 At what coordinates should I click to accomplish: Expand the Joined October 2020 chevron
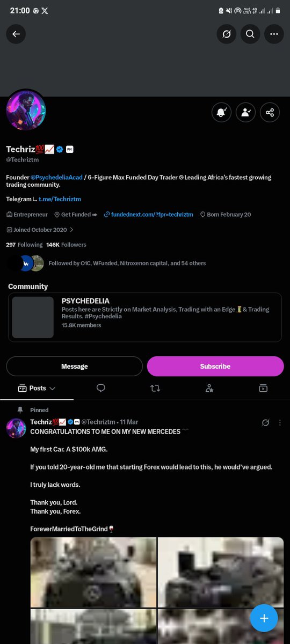point(72,230)
